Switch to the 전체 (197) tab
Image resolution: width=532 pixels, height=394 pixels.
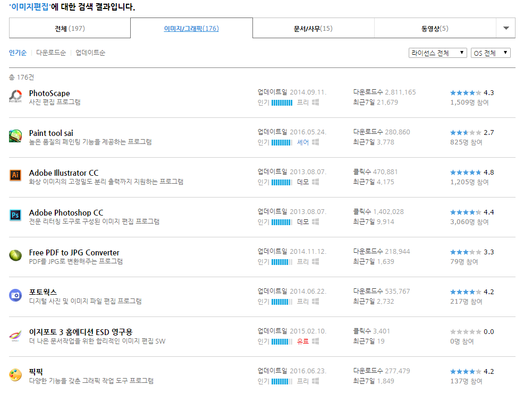click(x=70, y=29)
